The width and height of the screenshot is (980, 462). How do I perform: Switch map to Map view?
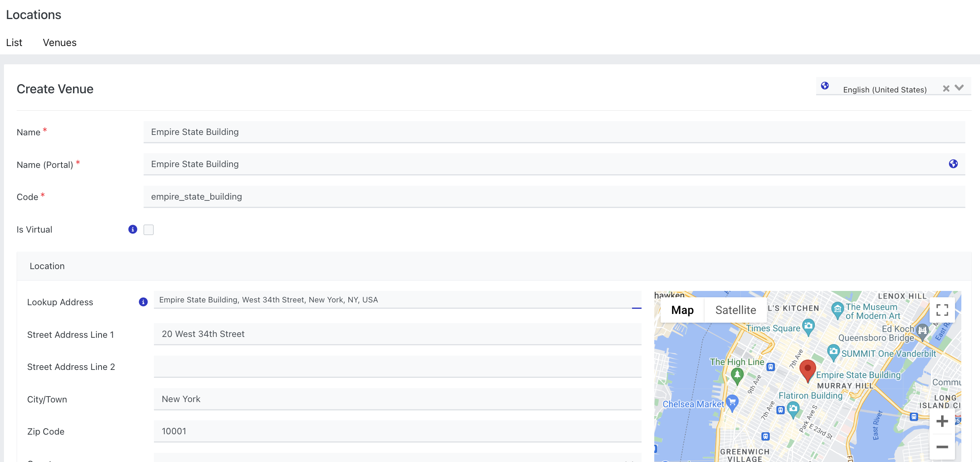(x=682, y=310)
